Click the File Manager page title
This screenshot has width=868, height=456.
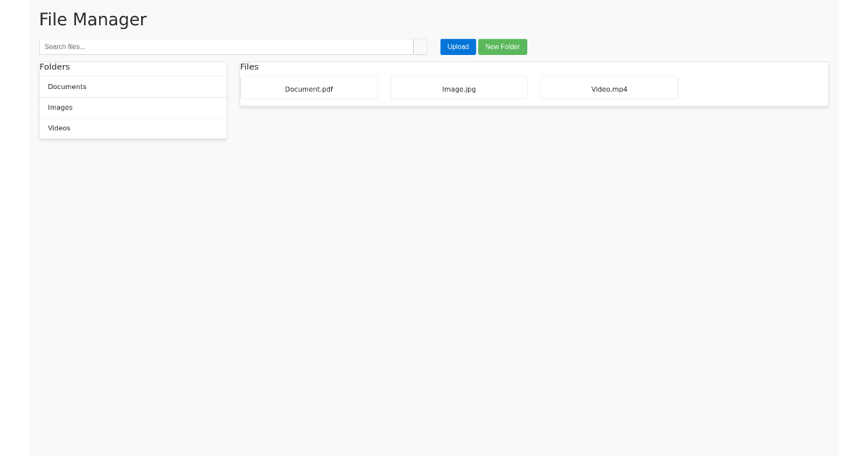(x=94, y=20)
